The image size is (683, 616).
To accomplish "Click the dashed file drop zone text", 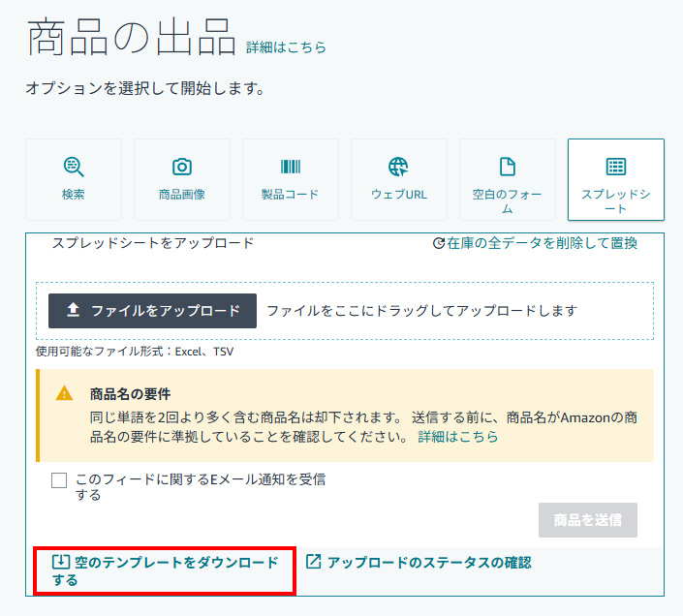I will click(x=422, y=311).
